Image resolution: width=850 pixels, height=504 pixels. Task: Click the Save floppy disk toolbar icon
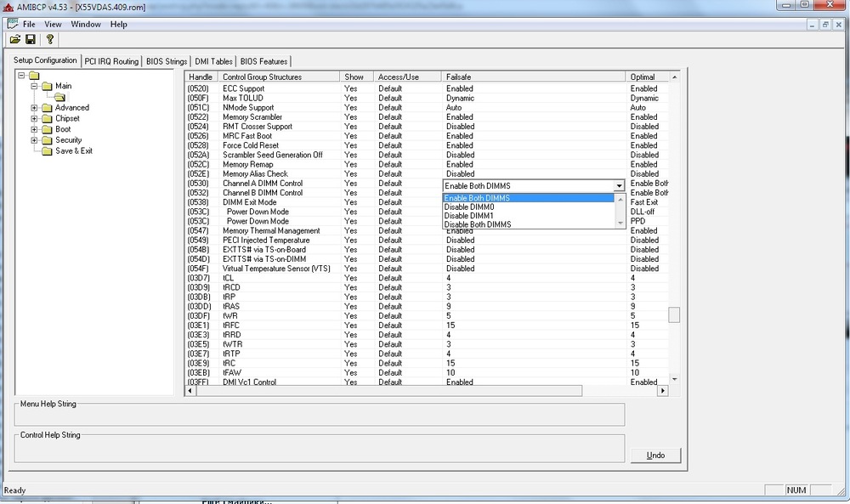click(x=31, y=40)
